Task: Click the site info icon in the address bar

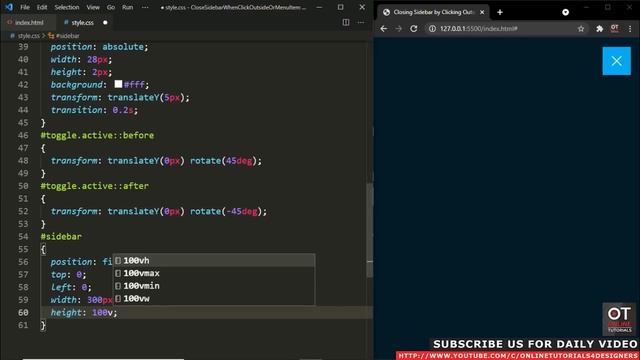Action: coord(432,29)
